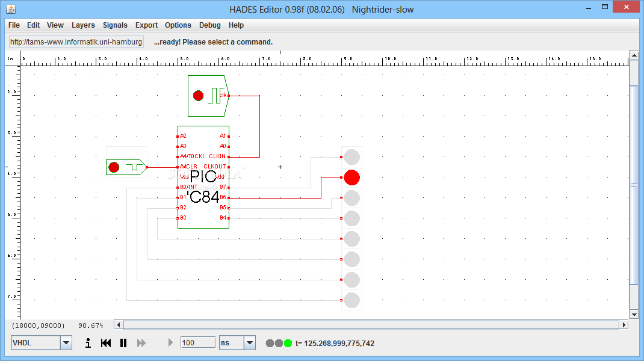Click the B3 pin label on the PIC
The image size is (644, 361).
183,218
